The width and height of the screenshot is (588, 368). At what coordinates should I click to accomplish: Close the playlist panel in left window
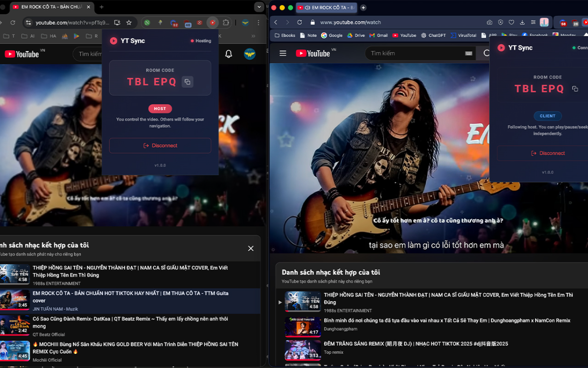[251, 248]
